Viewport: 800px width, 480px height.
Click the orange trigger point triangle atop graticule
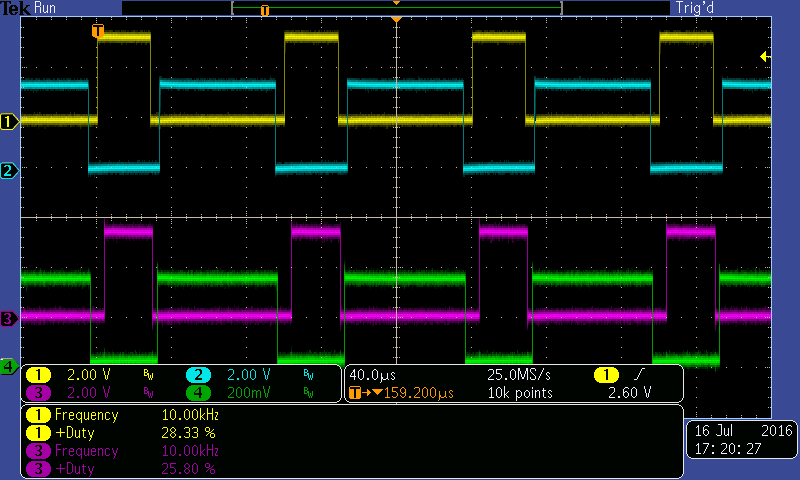[396, 19]
